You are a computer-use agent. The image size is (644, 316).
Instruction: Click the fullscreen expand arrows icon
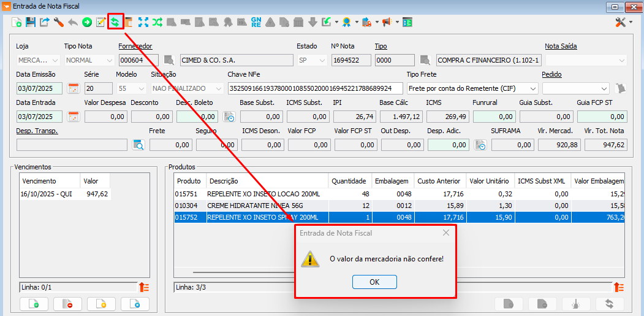point(143,22)
